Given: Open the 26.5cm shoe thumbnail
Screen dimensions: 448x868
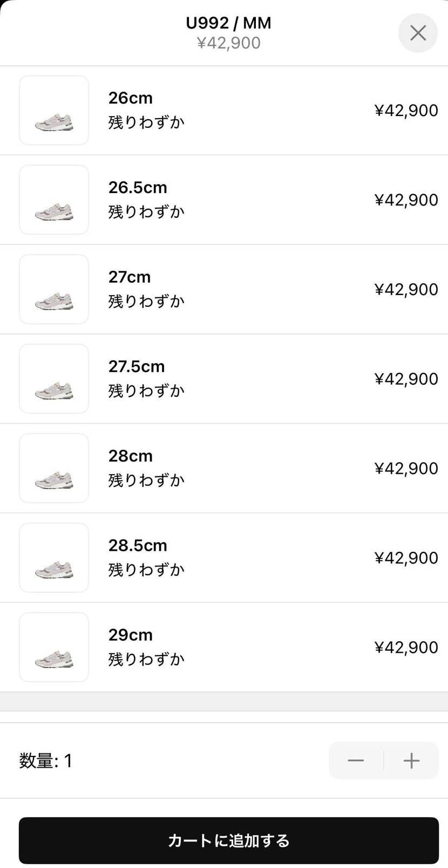Looking at the screenshot, I should 54,200.
